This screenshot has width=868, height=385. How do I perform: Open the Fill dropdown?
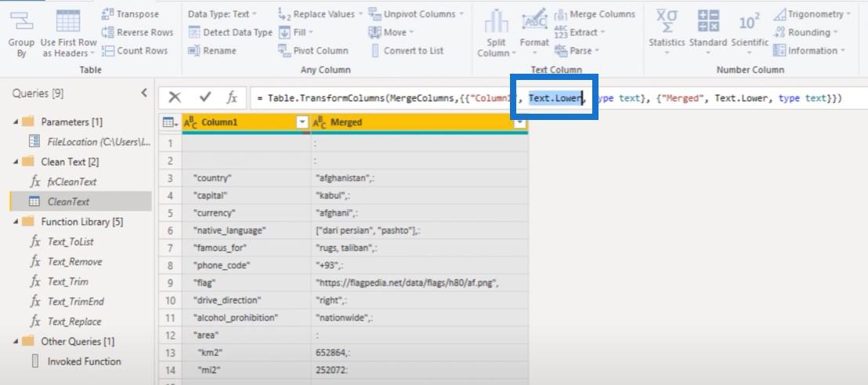point(296,33)
